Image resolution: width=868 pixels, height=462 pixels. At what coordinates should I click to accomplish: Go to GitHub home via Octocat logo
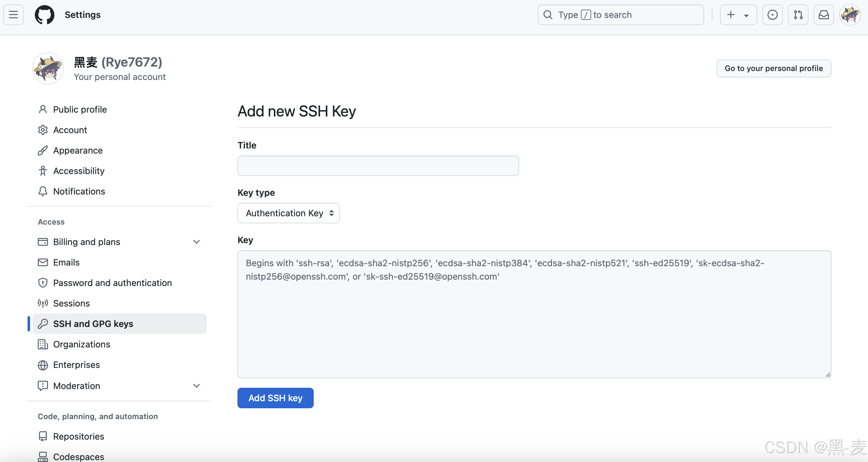click(x=44, y=15)
